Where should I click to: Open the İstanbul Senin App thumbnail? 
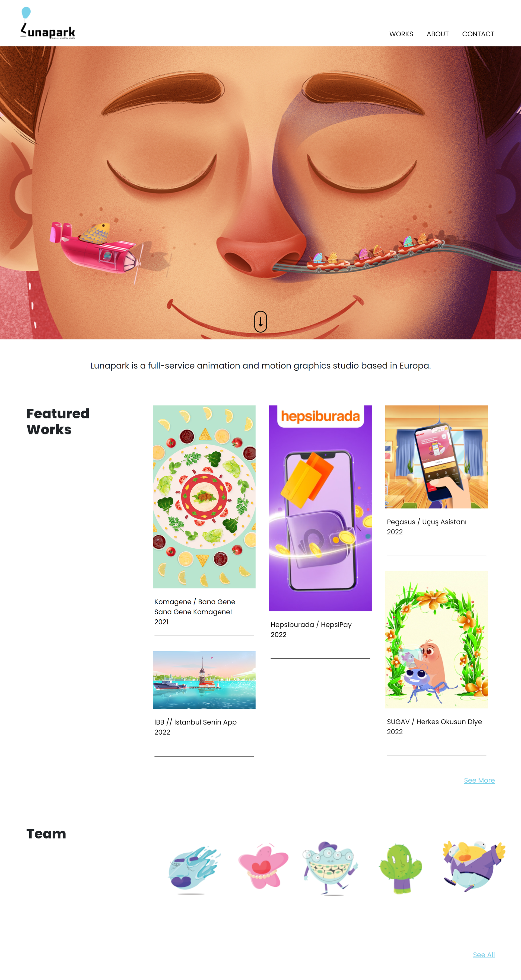tap(204, 680)
